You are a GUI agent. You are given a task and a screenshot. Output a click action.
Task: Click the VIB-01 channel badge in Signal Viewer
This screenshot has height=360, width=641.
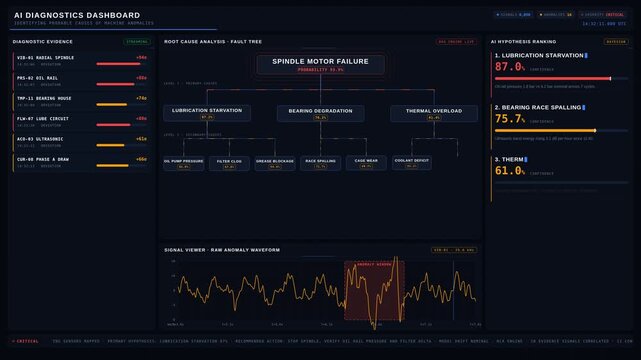click(454, 250)
